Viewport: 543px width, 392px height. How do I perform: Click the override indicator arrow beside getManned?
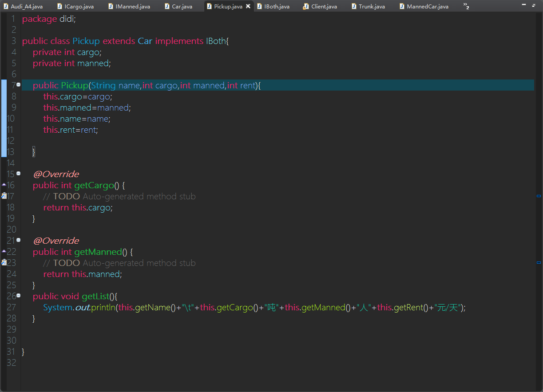coord(4,251)
